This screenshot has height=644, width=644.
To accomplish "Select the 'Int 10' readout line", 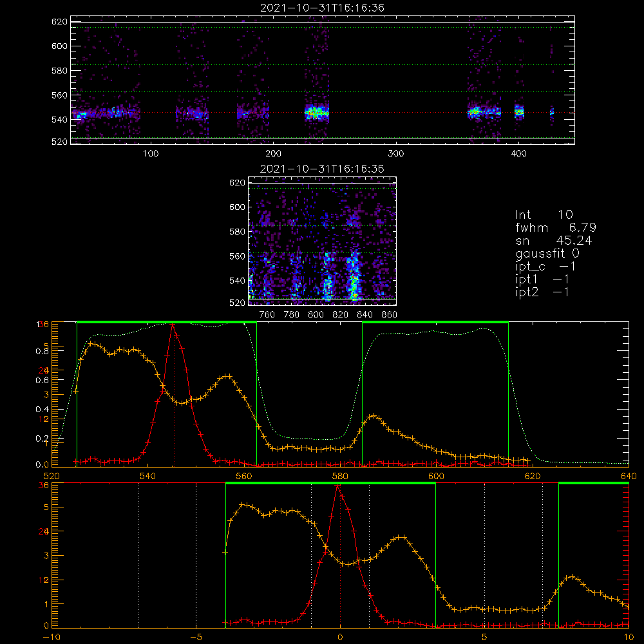I will pos(544,215).
